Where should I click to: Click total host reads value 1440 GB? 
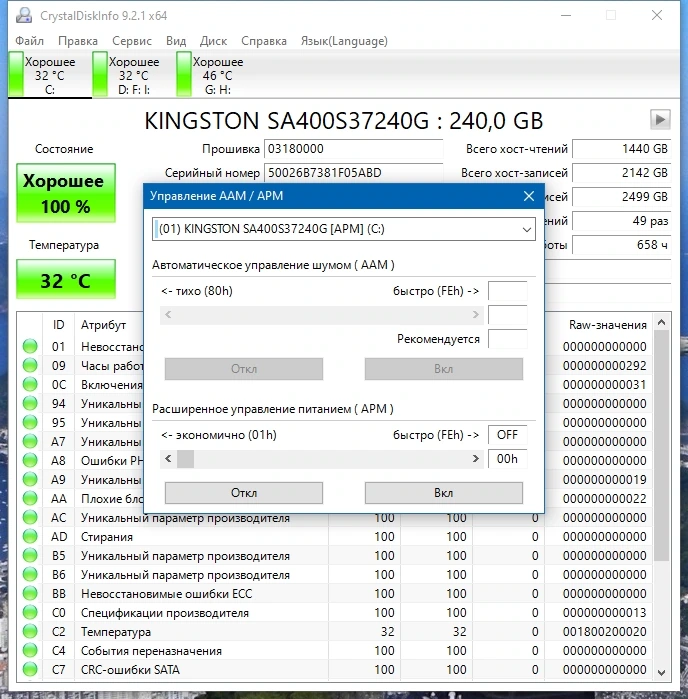pyautogui.click(x=622, y=149)
